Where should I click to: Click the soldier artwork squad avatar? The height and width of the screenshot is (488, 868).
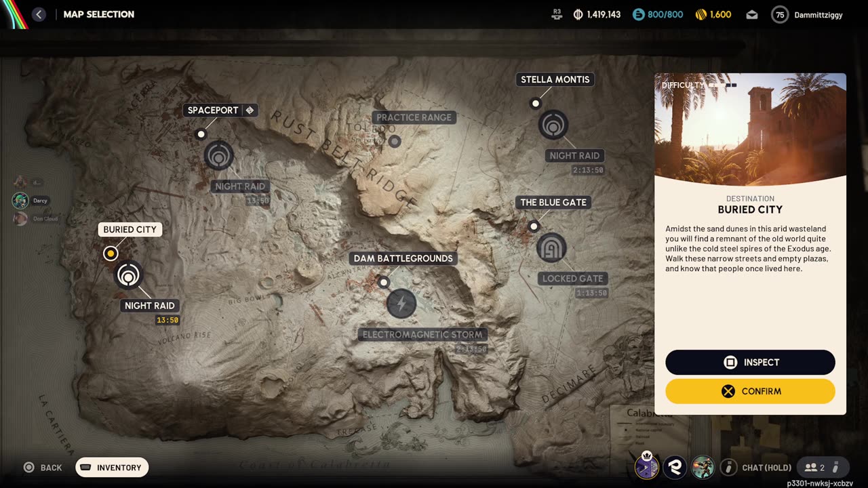(x=703, y=467)
